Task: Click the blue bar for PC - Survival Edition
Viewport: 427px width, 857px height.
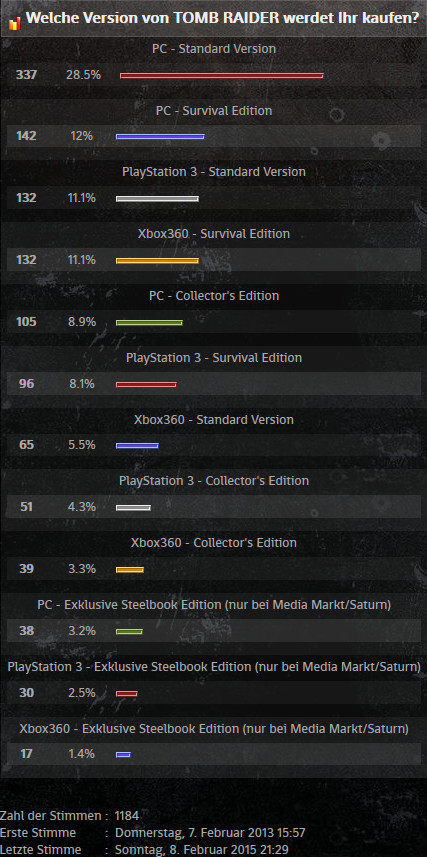Action: tap(160, 137)
